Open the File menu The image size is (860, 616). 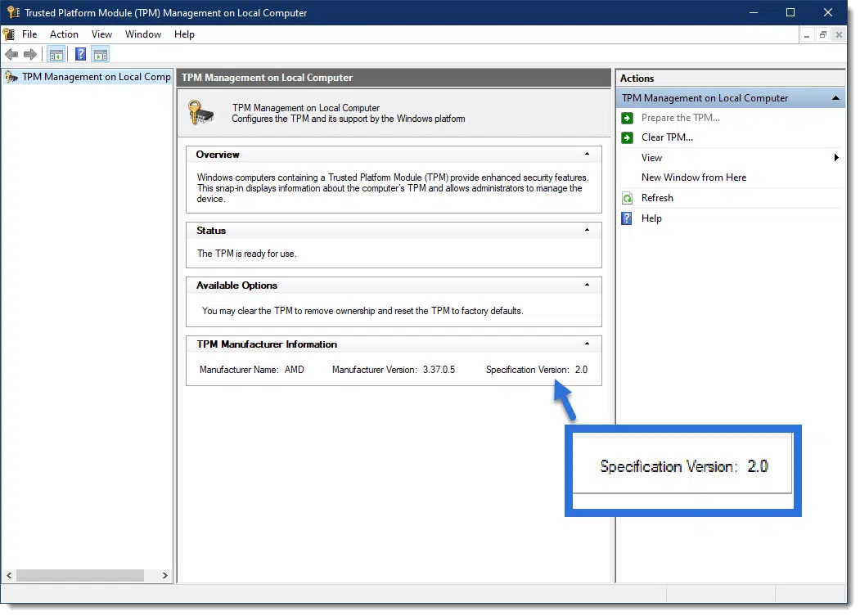(x=29, y=34)
